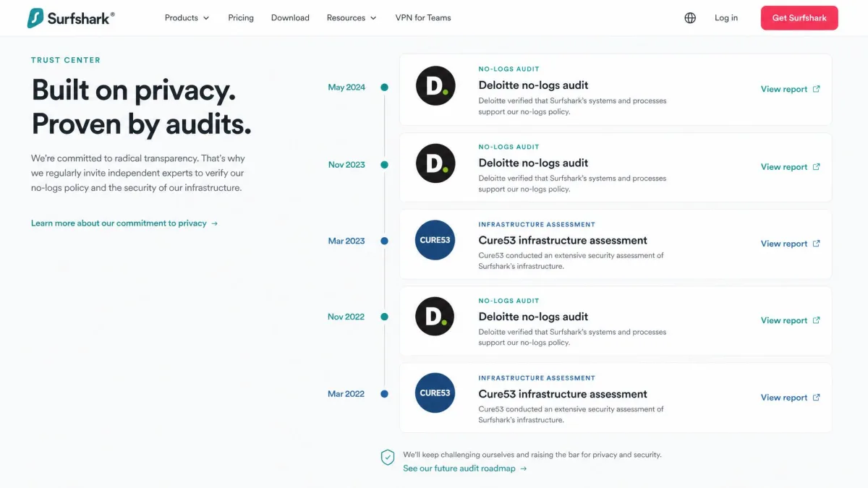
Task: Expand the Resources dropdown menu
Action: point(352,18)
